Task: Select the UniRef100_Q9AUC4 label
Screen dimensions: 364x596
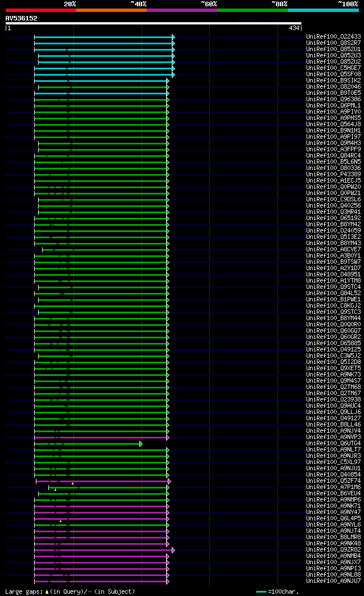Action: coord(333,406)
